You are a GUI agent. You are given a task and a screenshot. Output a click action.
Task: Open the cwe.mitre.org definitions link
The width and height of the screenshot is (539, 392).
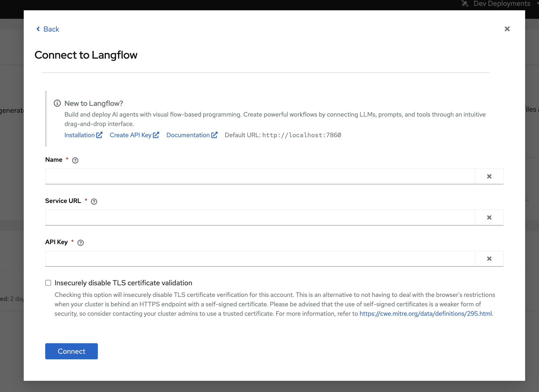pos(425,314)
